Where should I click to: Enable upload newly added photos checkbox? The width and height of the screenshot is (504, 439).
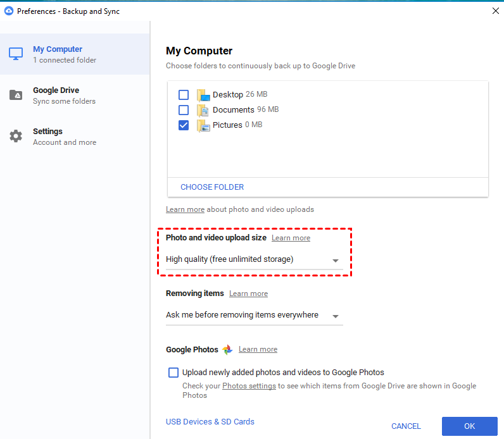pyautogui.click(x=173, y=373)
